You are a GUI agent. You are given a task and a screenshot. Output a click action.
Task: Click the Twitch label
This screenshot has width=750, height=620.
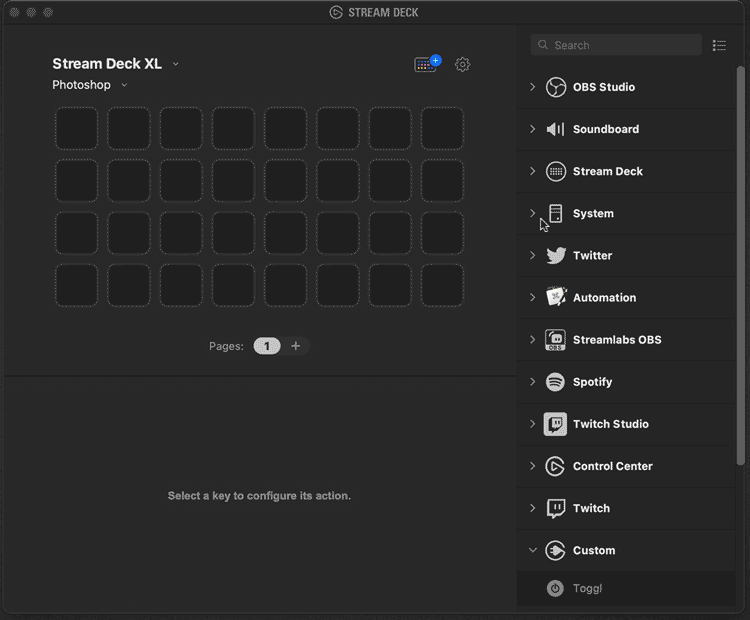(591, 508)
